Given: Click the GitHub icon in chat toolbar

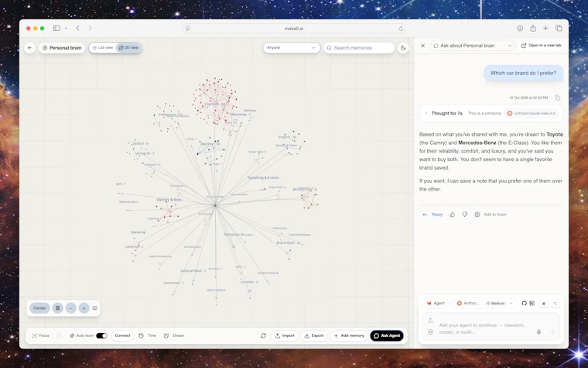Looking at the screenshot, I should tap(525, 303).
